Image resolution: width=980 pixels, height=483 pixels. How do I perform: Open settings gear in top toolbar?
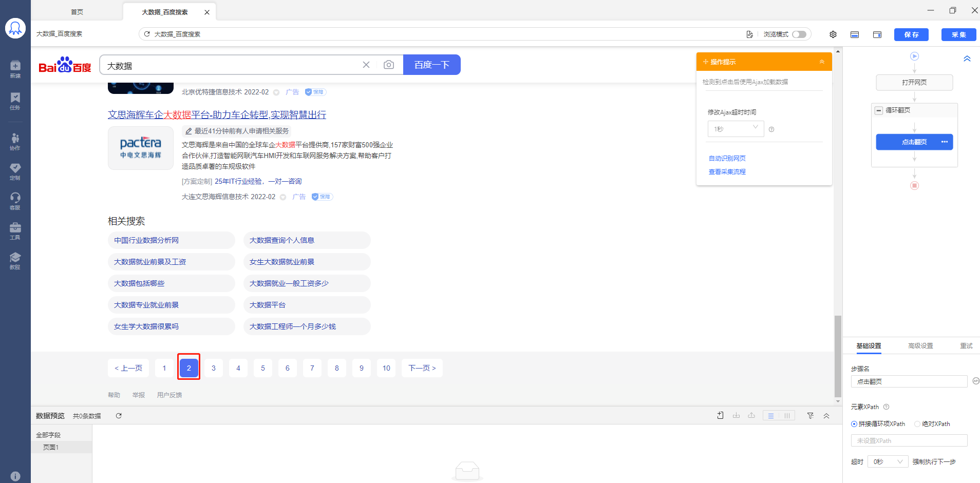click(x=833, y=34)
